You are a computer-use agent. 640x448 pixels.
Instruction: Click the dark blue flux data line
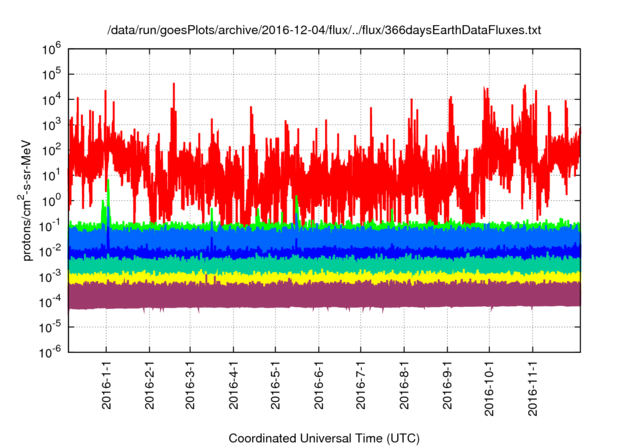[x=324, y=253]
